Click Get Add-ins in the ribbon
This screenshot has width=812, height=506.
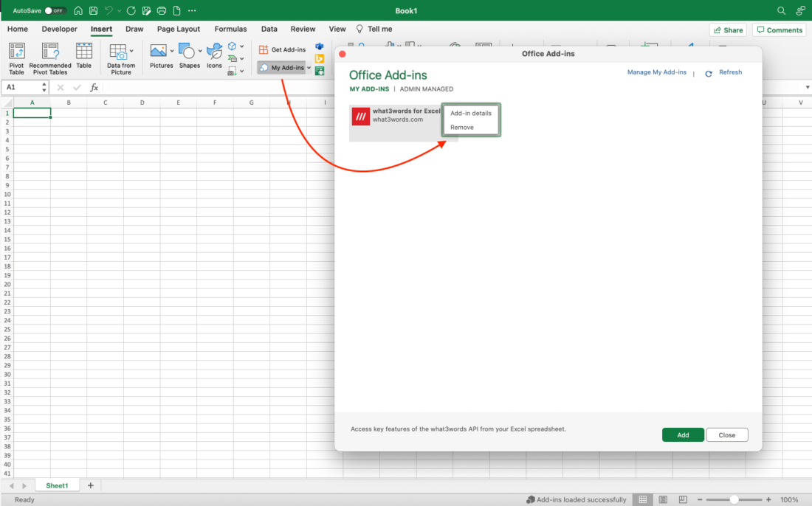282,49
